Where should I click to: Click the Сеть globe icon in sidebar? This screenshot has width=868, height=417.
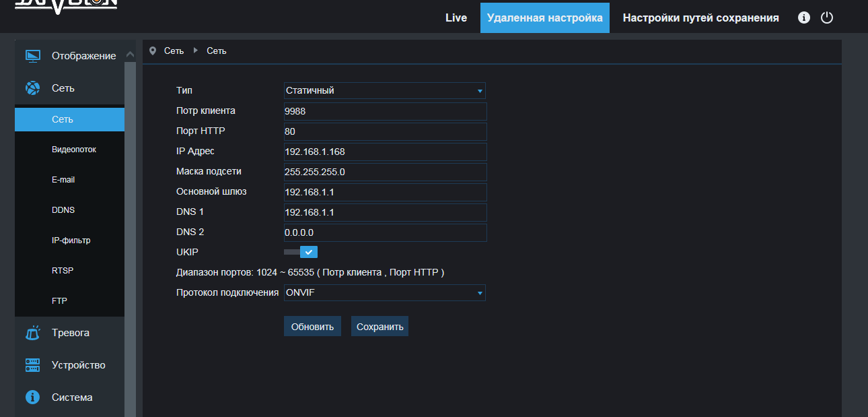coord(33,88)
